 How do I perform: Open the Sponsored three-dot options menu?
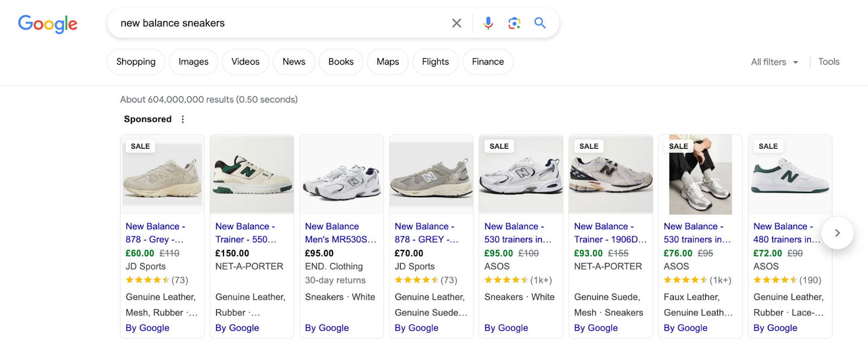(183, 120)
